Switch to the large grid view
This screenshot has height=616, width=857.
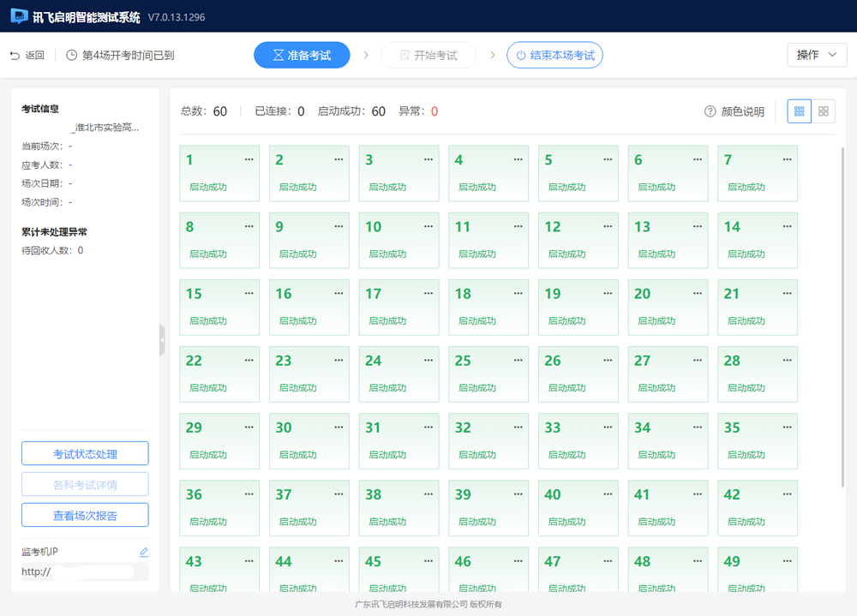[824, 111]
